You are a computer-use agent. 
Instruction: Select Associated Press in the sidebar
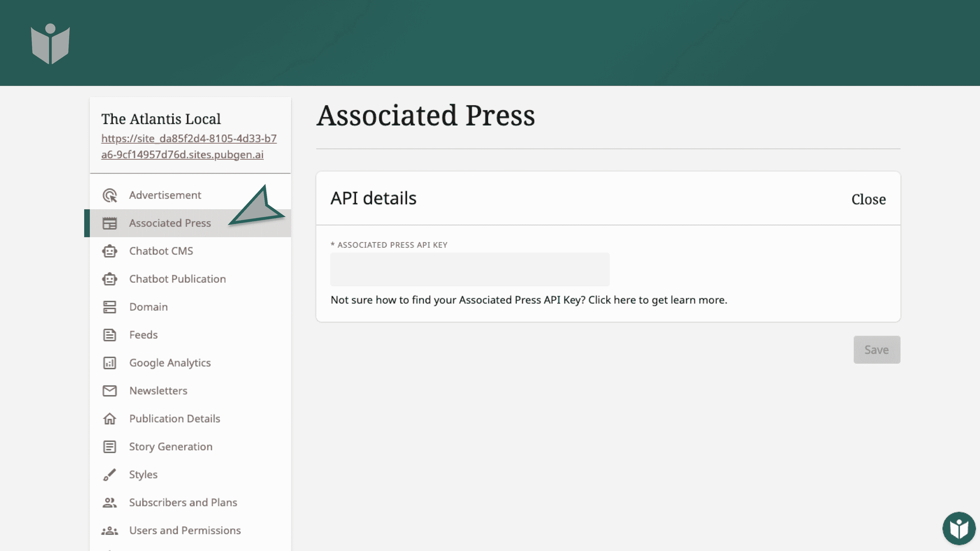point(190,223)
